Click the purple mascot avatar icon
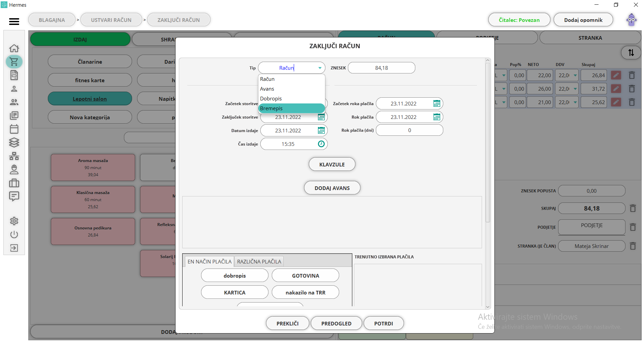 tap(632, 20)
